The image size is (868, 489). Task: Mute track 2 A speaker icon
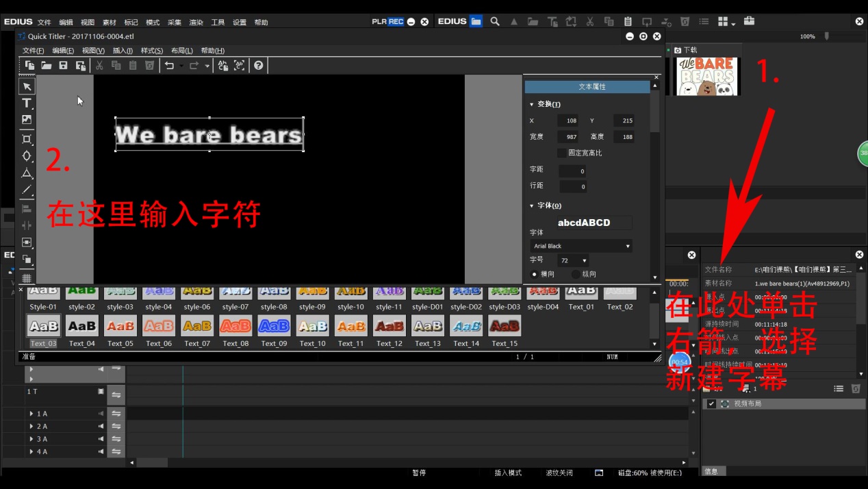101,426
